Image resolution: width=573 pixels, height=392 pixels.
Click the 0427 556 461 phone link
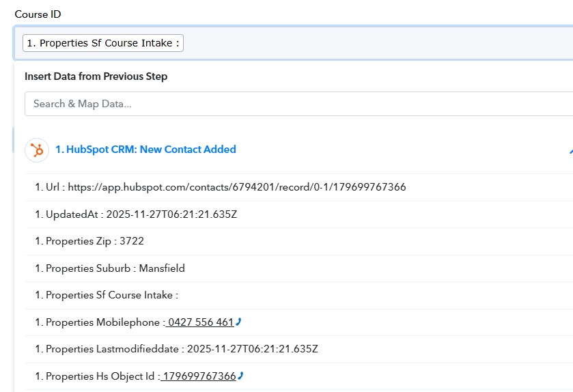(201, 322)
